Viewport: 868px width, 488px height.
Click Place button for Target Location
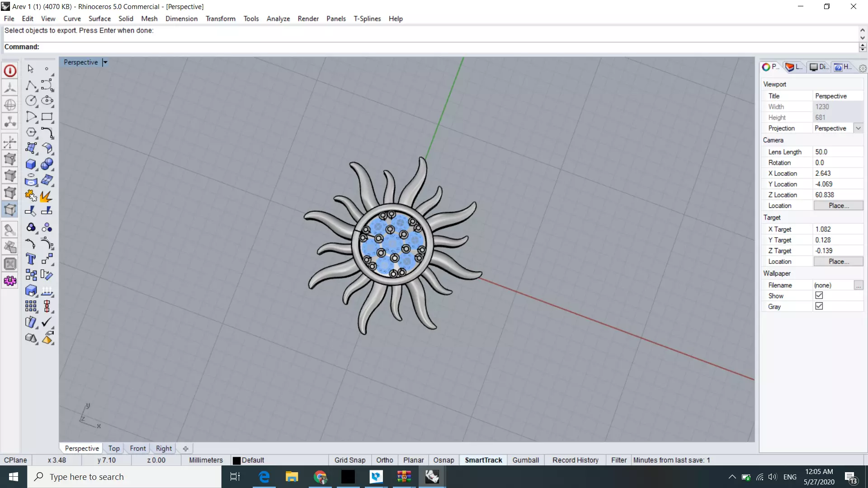coord(838,262)
